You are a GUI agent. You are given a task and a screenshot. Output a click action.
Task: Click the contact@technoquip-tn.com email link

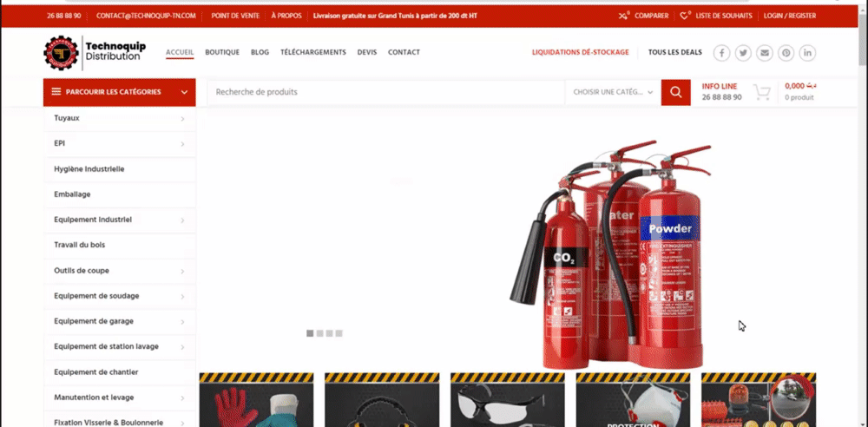click(x=146, y=16)
